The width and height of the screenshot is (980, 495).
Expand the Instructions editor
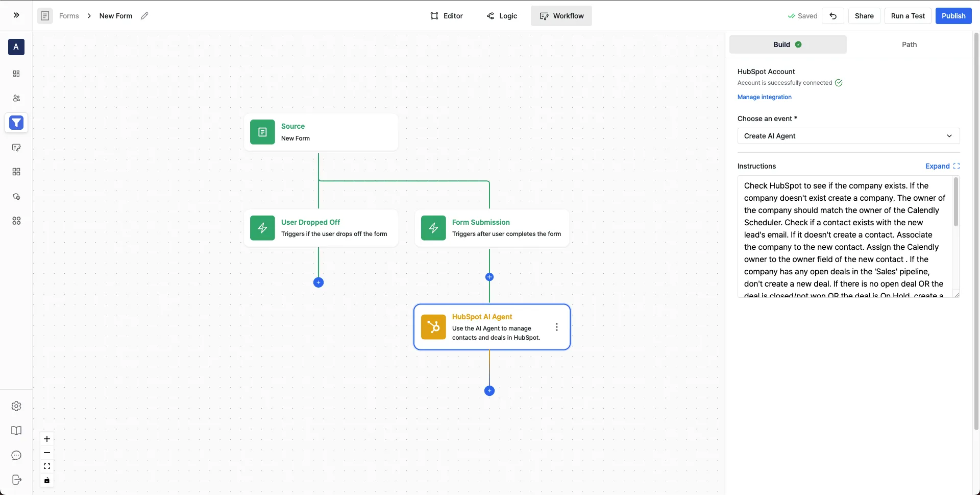(942, 166)
